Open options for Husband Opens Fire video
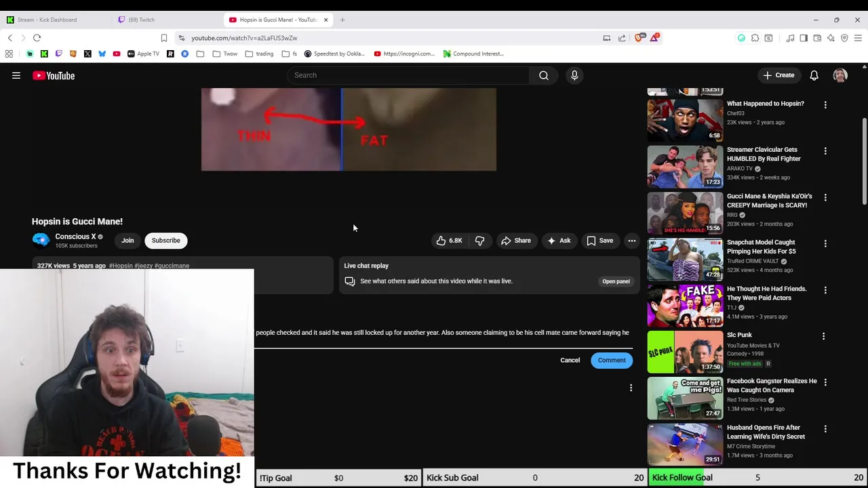868x488 pixels. click(825, 429)
